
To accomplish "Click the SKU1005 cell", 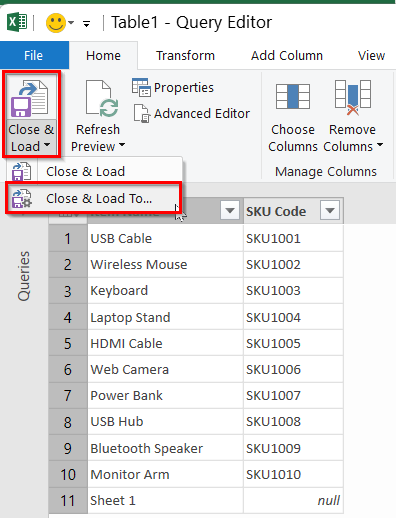I will point(293,343).
